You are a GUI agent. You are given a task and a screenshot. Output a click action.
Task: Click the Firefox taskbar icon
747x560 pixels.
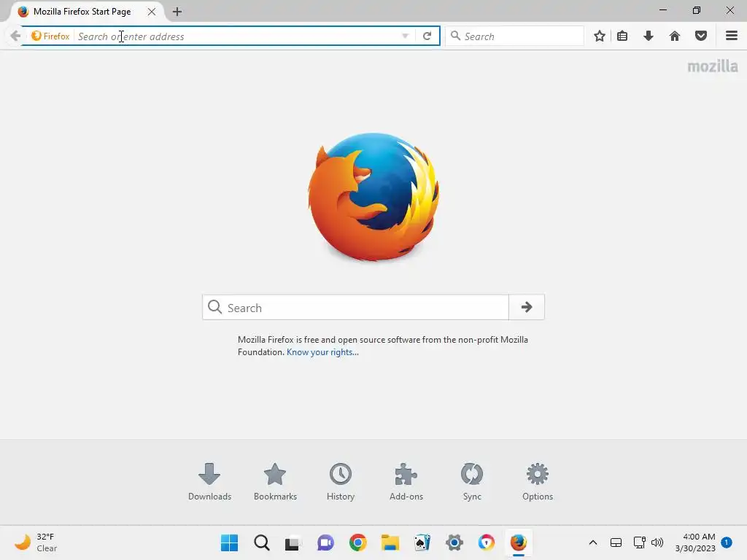pyautogui.click(x=519, y=542)
